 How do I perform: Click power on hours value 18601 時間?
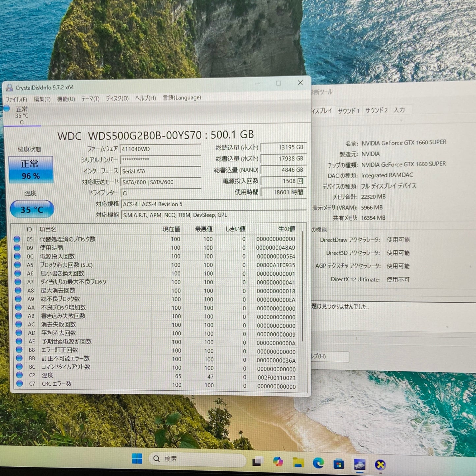[x=283, y=192]
